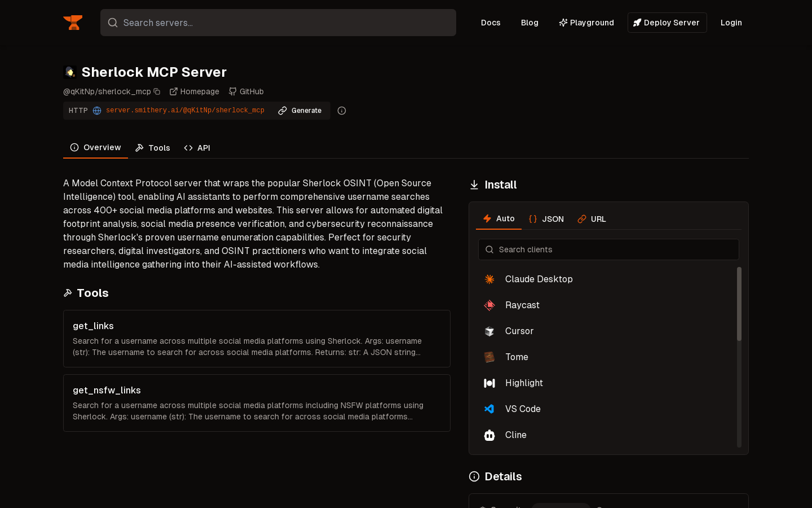Click the info circle icon beside Generate

[x=342, y=111]
